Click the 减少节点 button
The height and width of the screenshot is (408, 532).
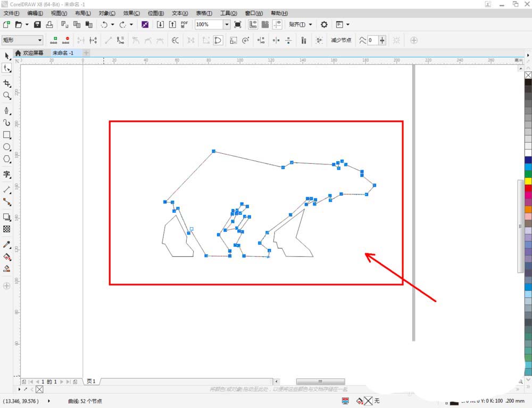pos(341,40)
